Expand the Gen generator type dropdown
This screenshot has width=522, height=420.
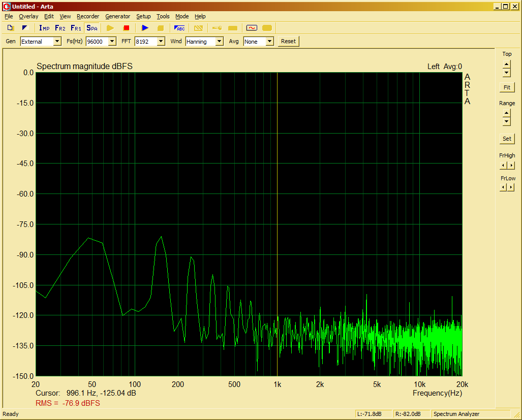point(57,42)
